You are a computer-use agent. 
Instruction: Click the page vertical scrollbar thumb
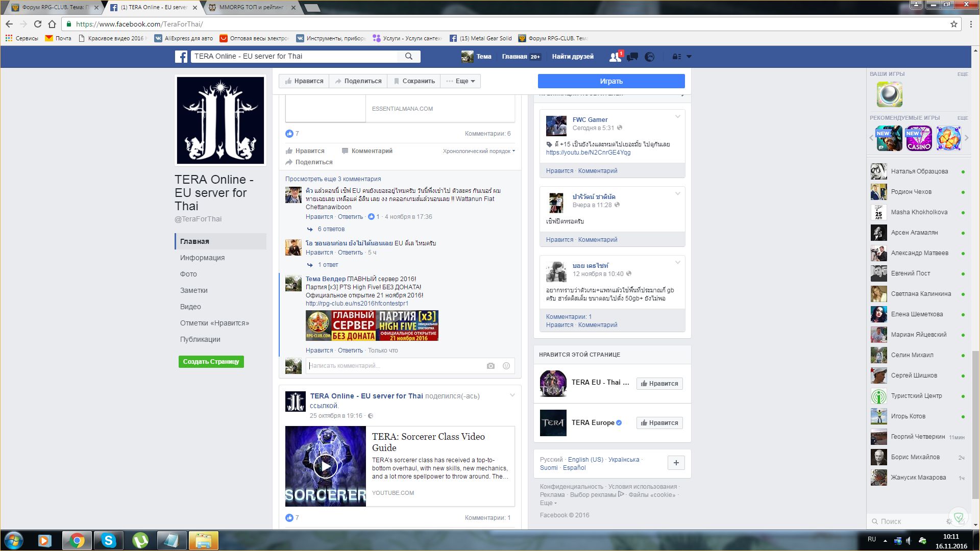[x=975, y=424]
